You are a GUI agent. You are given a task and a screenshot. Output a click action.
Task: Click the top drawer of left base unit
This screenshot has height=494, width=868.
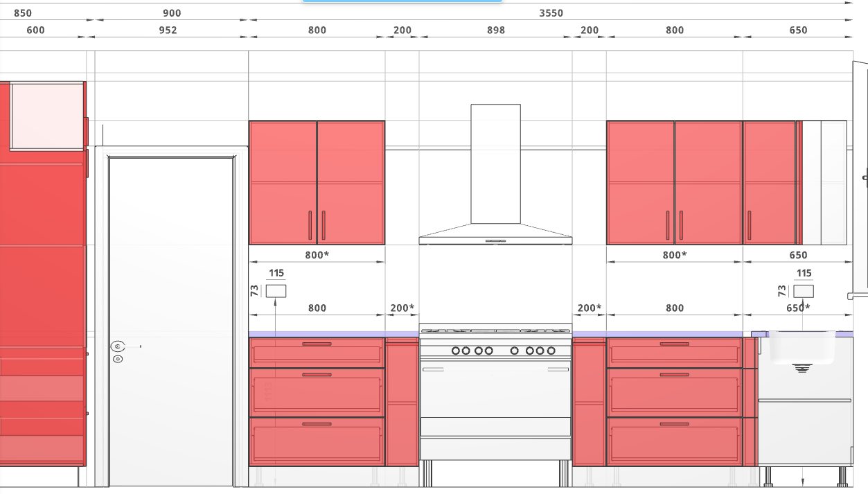point(317,353)
